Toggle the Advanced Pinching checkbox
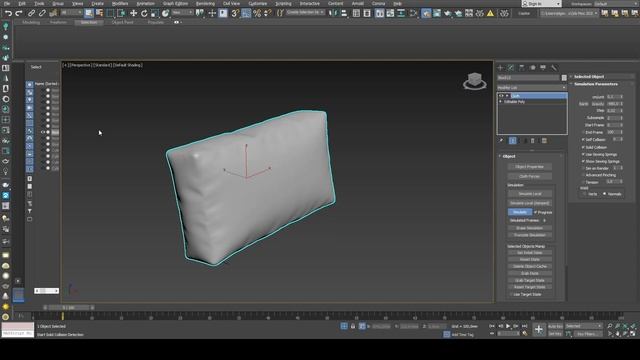 583,175
